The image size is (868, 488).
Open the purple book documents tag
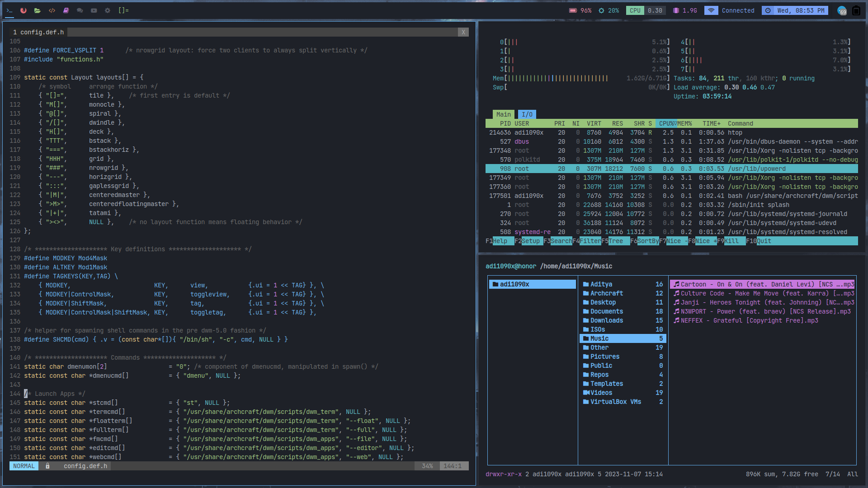tap(66, 10)
